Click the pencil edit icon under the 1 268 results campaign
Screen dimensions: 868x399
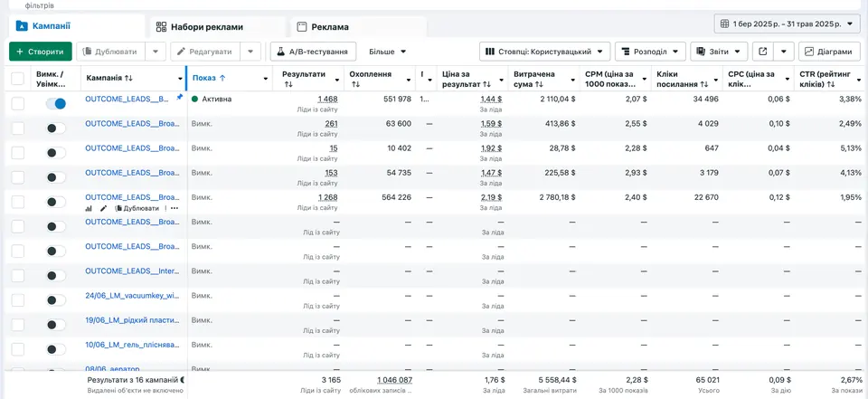coord(103,208)
